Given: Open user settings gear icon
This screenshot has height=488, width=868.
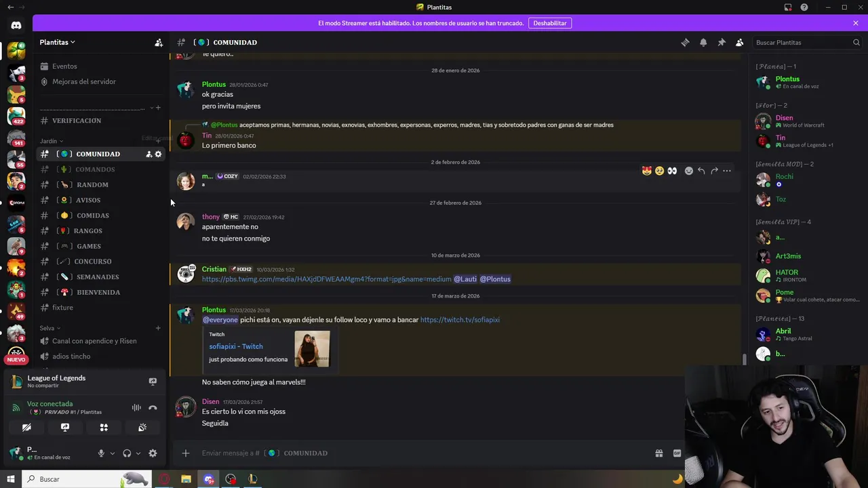Looking at the screenshot, I should click(153, 453).
